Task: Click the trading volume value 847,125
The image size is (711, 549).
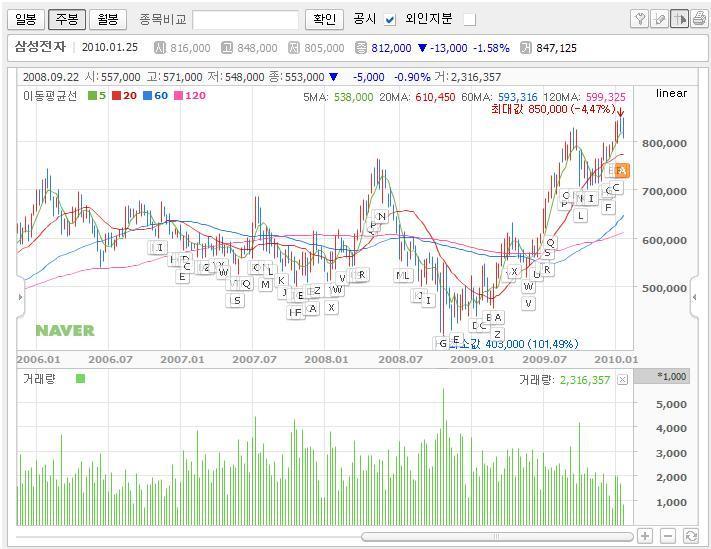Action: pyautogui.click(x=556, y=48)
